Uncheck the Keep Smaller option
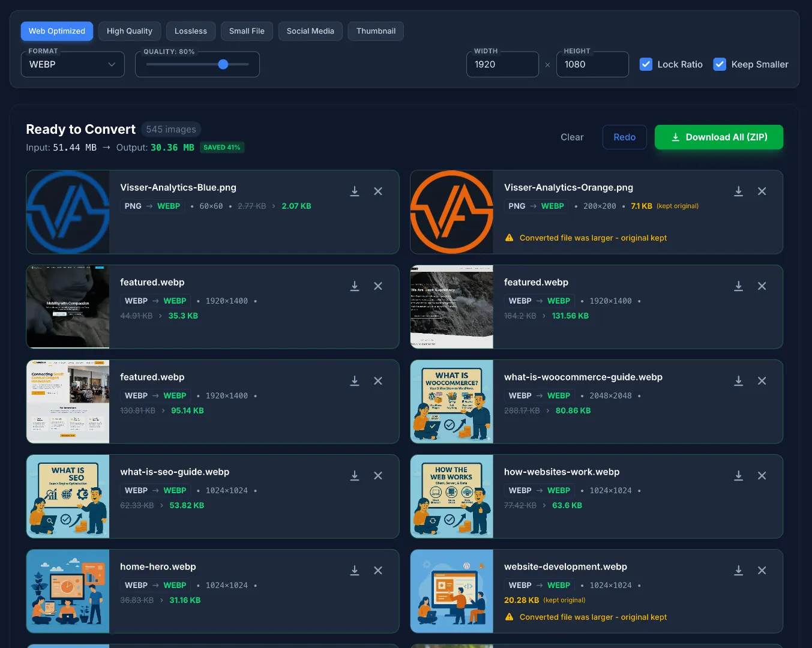This screenshot has width=812, height=648. tap(720, 64)
